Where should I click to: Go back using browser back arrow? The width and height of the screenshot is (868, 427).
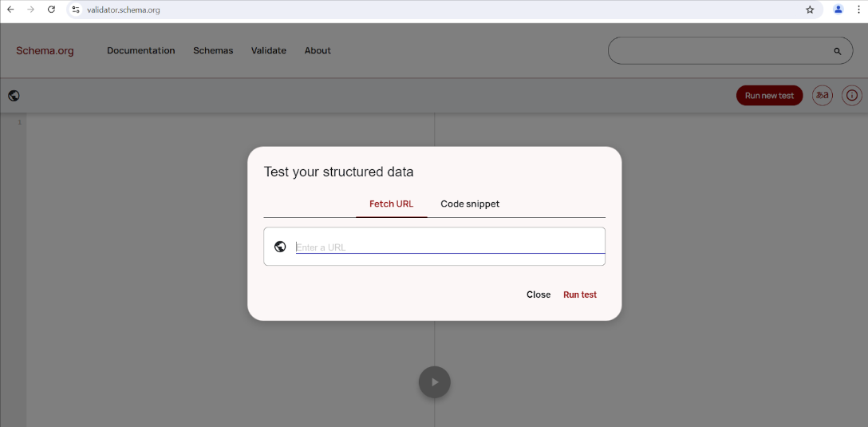pyautogui.click(x=10, y=10)
